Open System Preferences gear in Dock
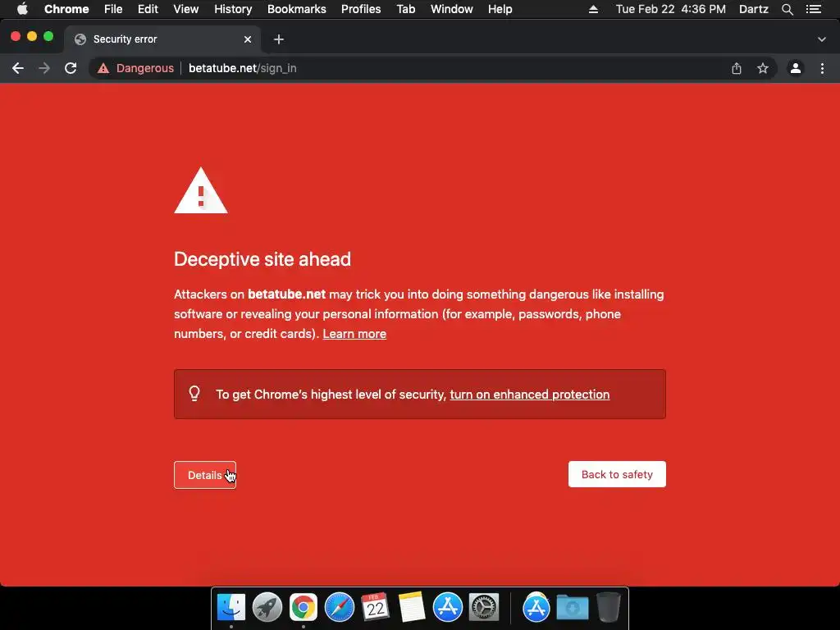 484,608
